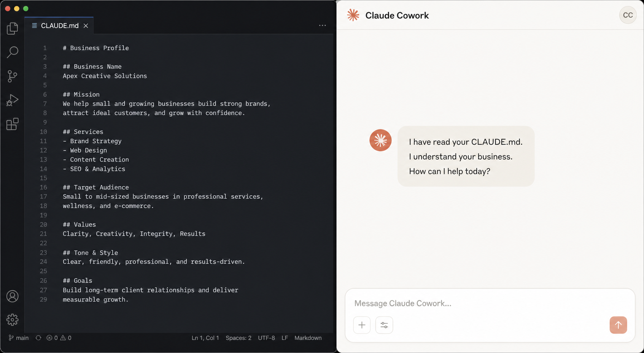Open the Extensions icon in activity bar
The height and width of the screenshot is (353, 644).
coord(12,124)
